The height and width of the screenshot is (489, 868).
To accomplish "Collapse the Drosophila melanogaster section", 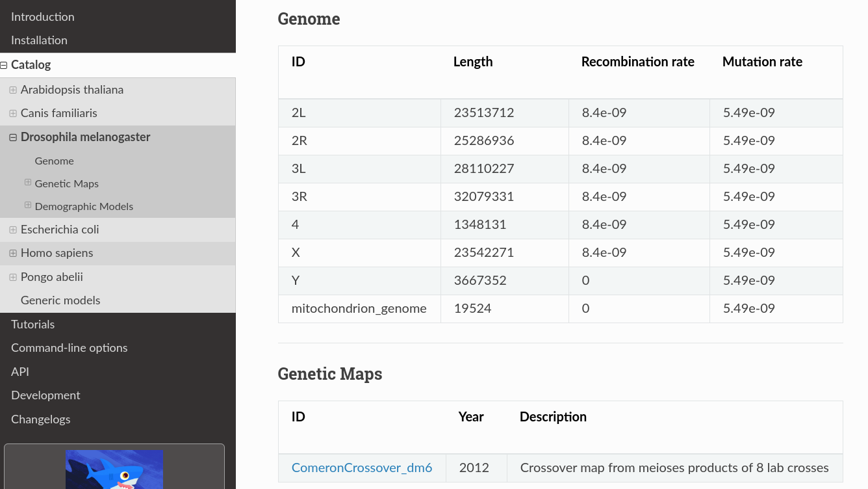I will pos(12,137).
